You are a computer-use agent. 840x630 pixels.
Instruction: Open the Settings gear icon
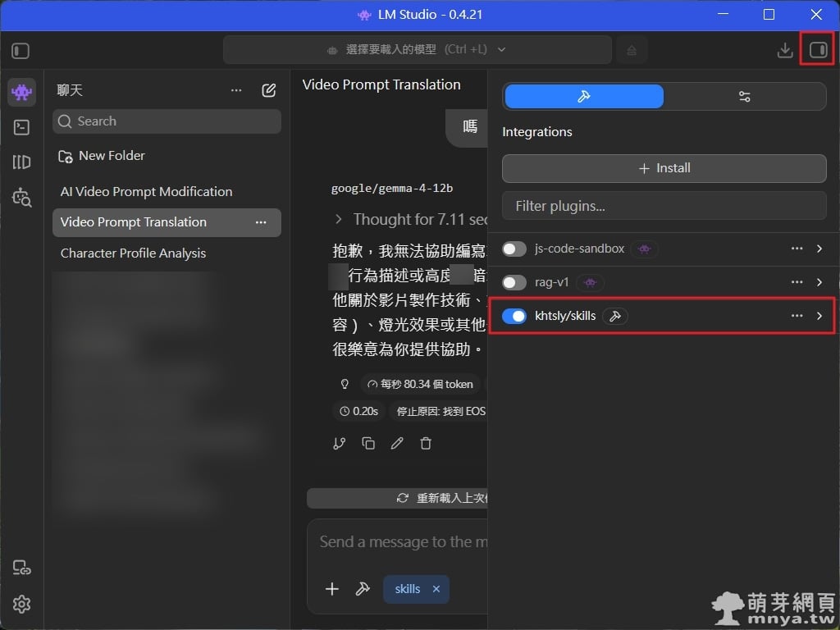[x=21, y=605]
